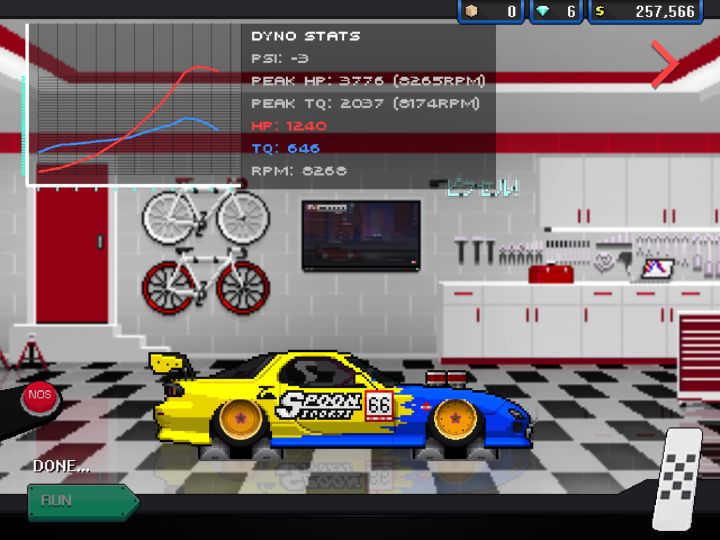Tap the number 66 race decal
This screenshot has width=720, height=540.
(379, 405)
